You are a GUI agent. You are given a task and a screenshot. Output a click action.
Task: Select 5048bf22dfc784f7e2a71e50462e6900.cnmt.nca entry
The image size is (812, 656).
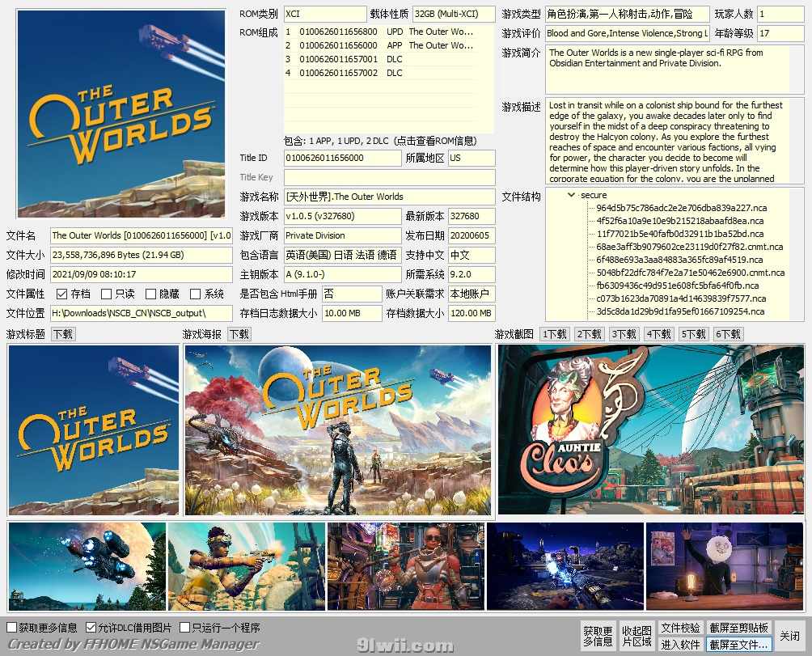coord(691,273)
